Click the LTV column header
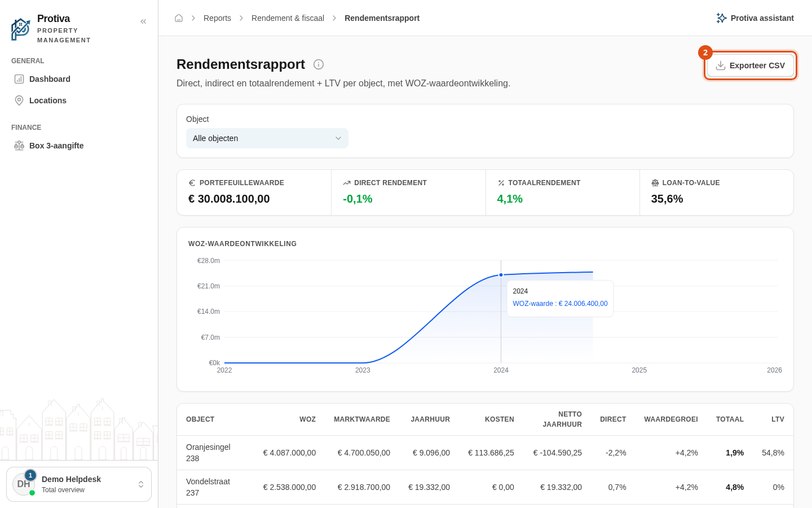 pyautogui.click(x=778, y=419)
